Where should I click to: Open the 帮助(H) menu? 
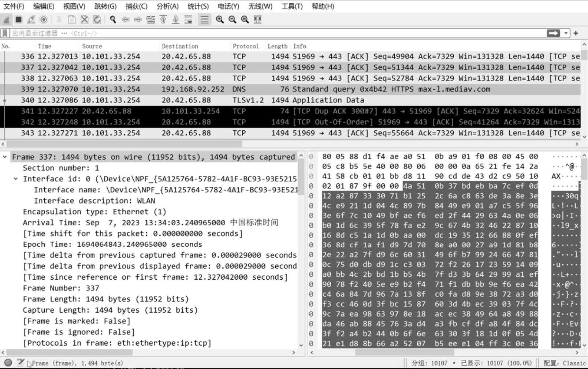pyautogui.click(x=323, y=6)
